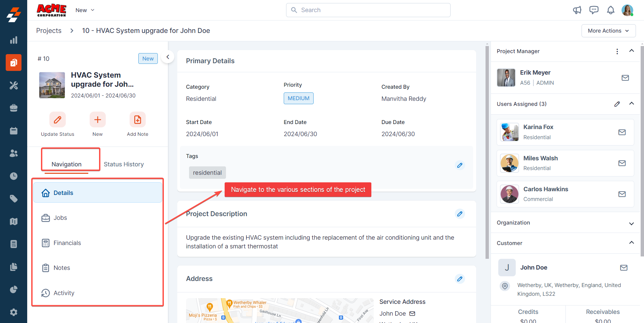Viewport: 644px width, 323px height.
Task: Edit Users Assigned list
Action: coord(617,104)
